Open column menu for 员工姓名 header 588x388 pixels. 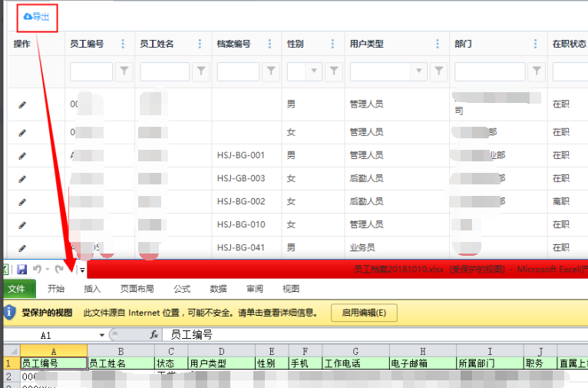click(x=200, y=44)
